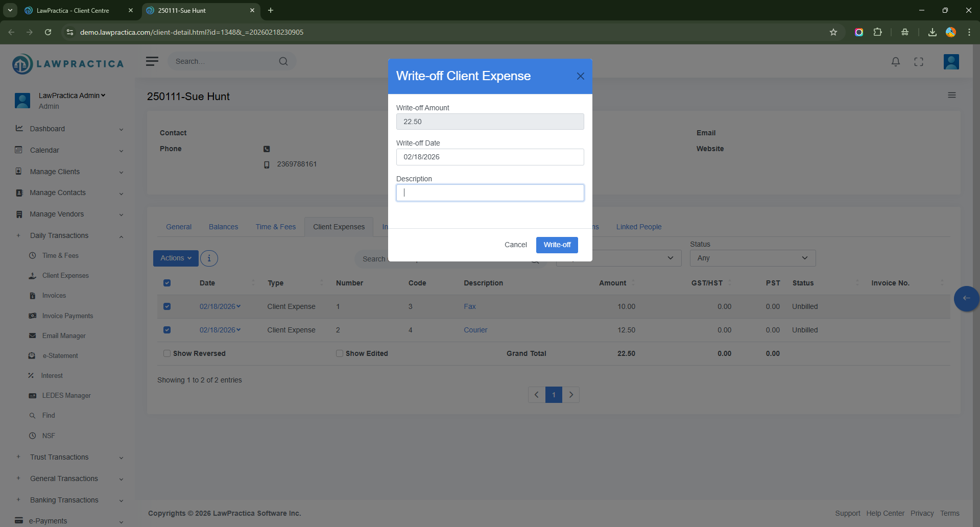Open the Actions dropdown

pos(176,258)
